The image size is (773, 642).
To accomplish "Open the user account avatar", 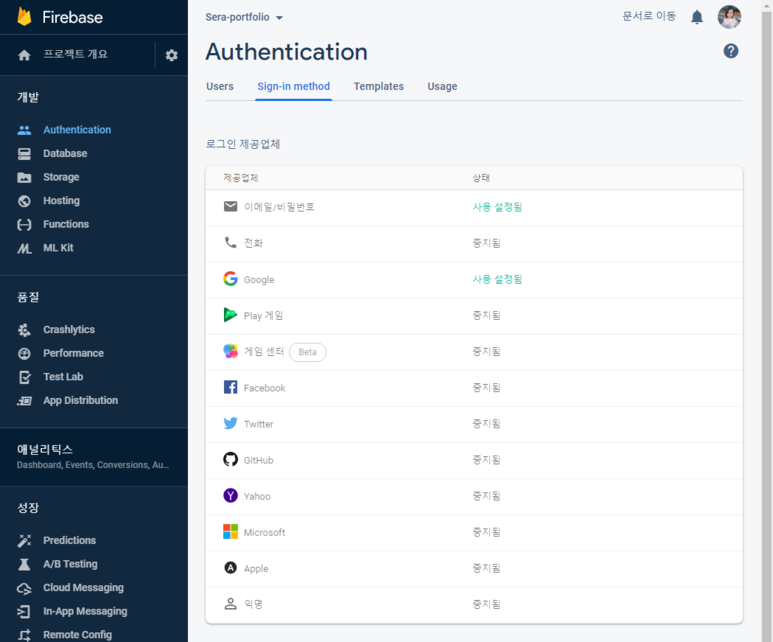I will (729, 17).
